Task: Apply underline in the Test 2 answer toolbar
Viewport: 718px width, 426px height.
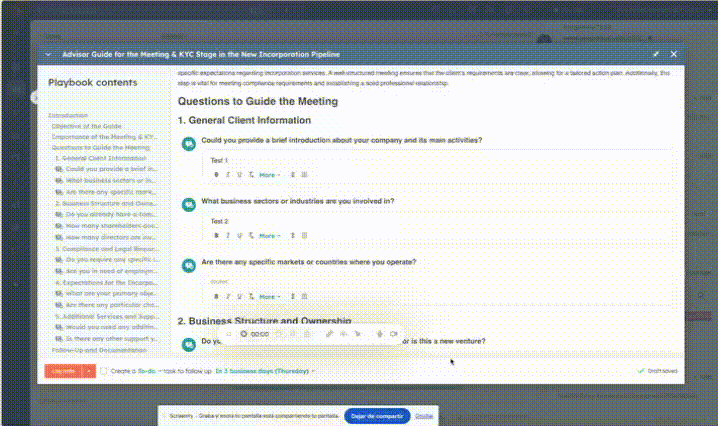Action: pyautogui.click(x=239, y=235)
